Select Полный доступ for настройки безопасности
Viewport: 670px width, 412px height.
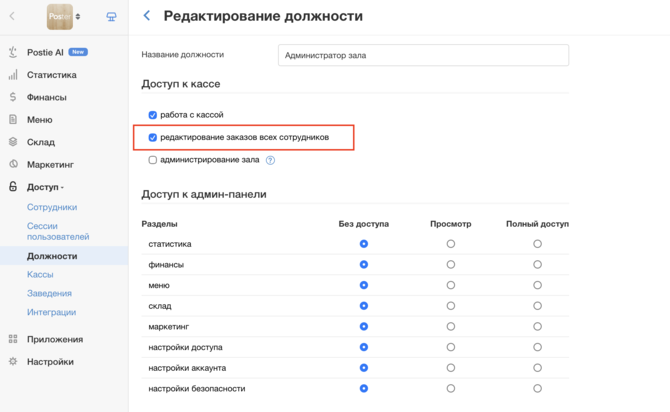[537, 388]
